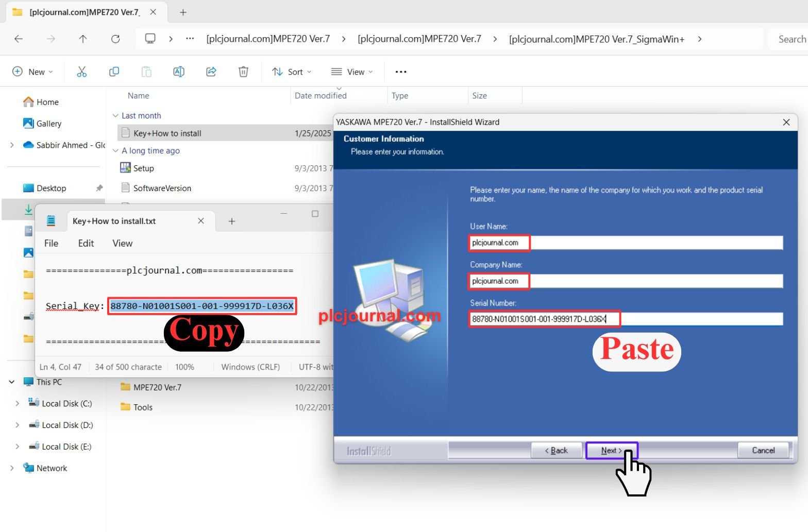Click Next in the InstallShield Wizard

(x=612, y=451)
